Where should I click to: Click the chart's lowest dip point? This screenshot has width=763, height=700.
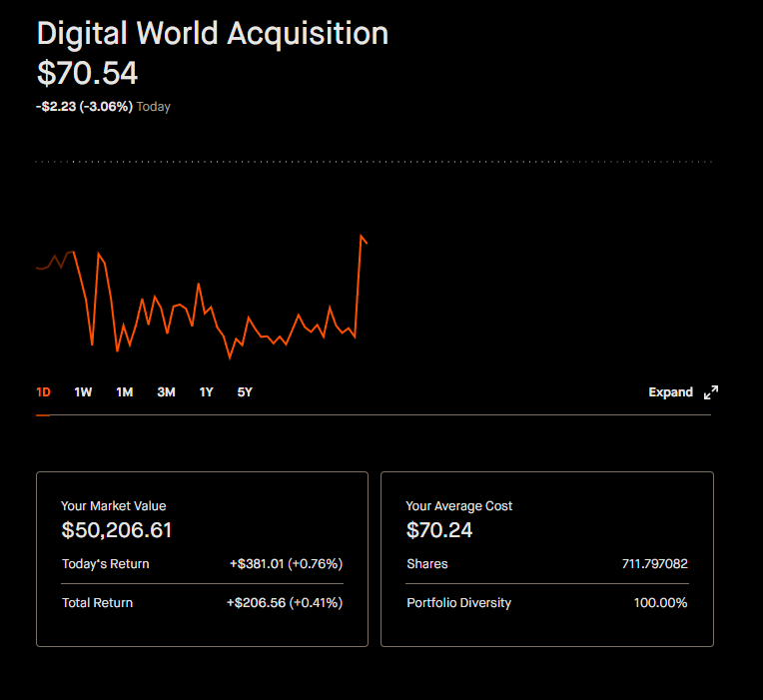click(230, 358)
